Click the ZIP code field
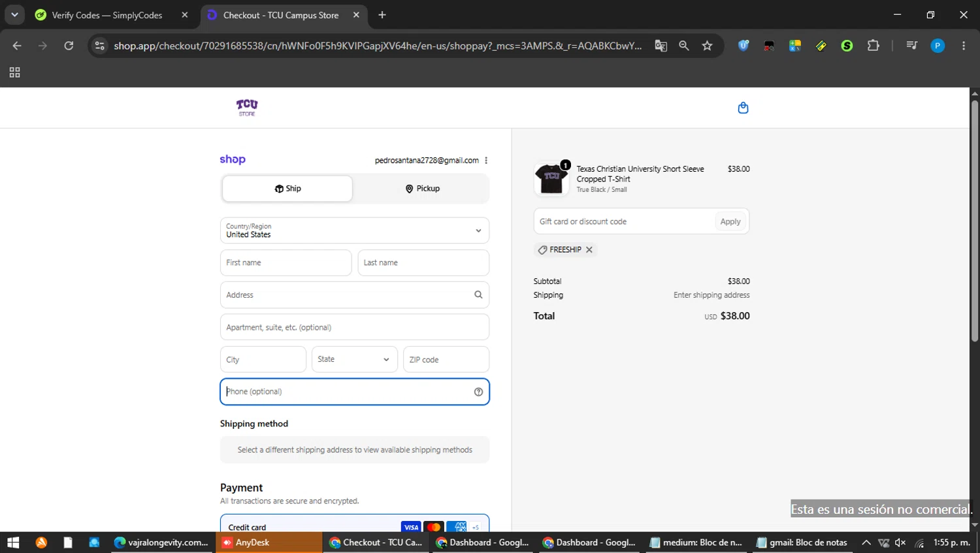This screenshot has width=980, height=553. coord(446,359)
